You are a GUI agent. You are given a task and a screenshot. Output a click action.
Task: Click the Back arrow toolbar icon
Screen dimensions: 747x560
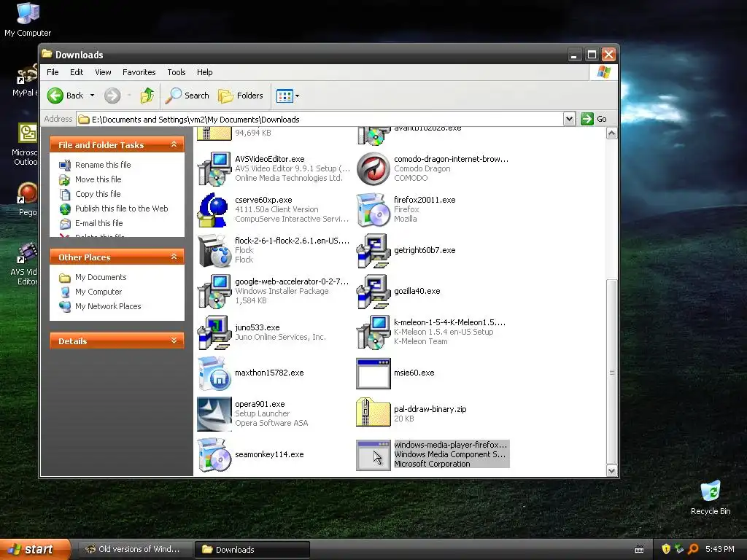tap(55, 96)
